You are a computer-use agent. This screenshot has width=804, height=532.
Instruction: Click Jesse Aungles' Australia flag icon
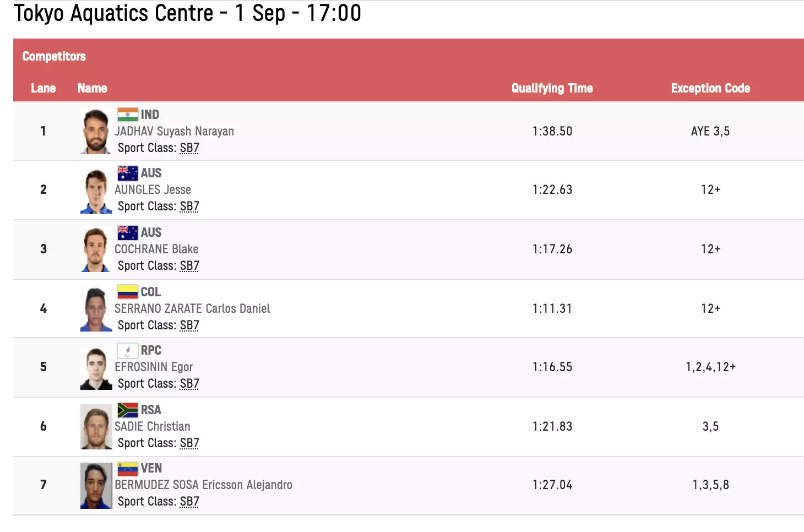point(127,173)
